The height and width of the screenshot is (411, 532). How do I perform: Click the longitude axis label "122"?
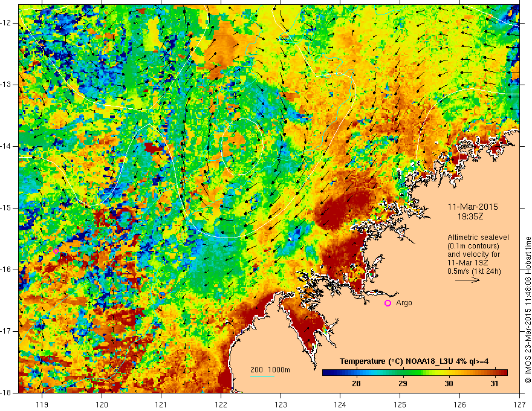[221, 404]
